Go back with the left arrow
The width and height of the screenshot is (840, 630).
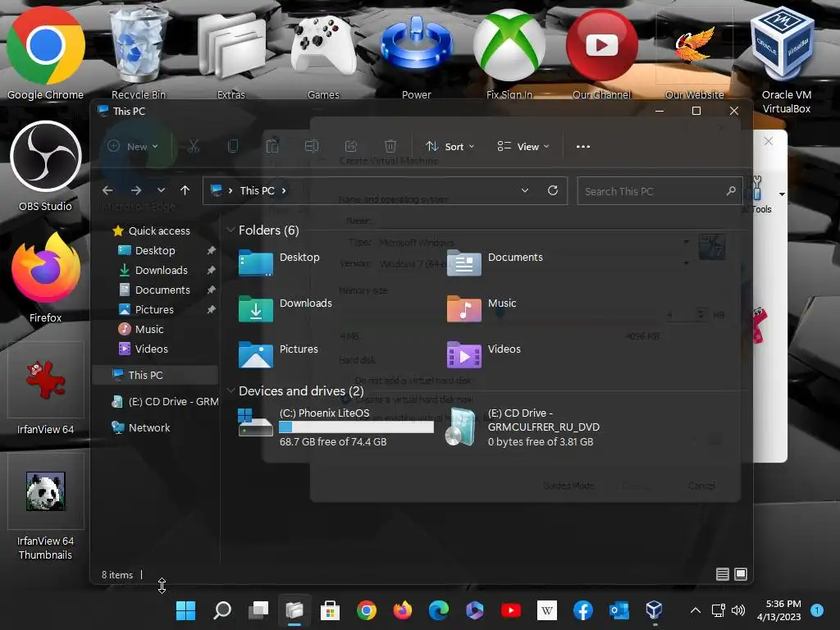tap(107, 190)
